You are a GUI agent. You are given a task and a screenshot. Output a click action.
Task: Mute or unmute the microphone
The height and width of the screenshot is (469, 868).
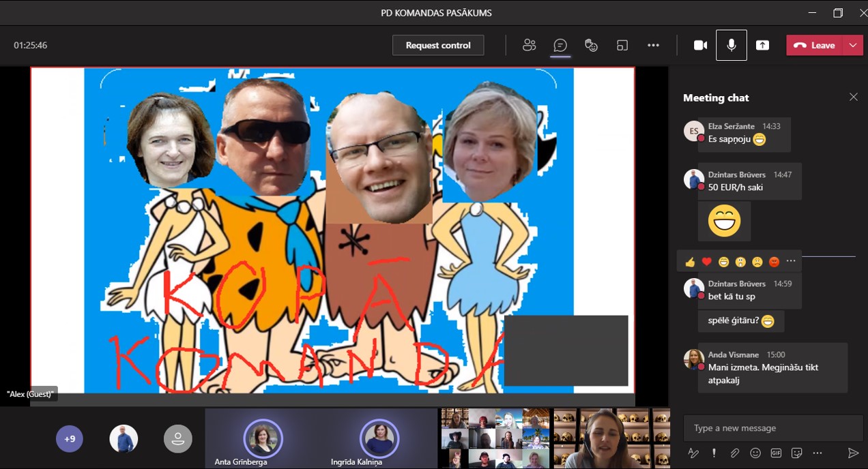click(731, 45)
